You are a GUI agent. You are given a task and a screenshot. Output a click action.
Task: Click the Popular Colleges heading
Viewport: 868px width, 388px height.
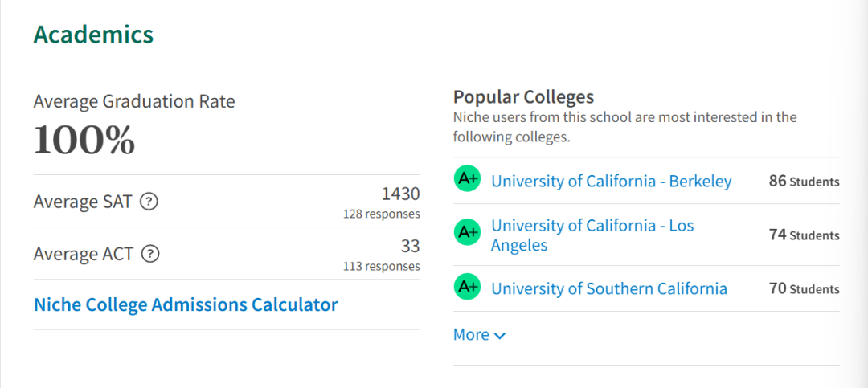(x=524, y=97)
